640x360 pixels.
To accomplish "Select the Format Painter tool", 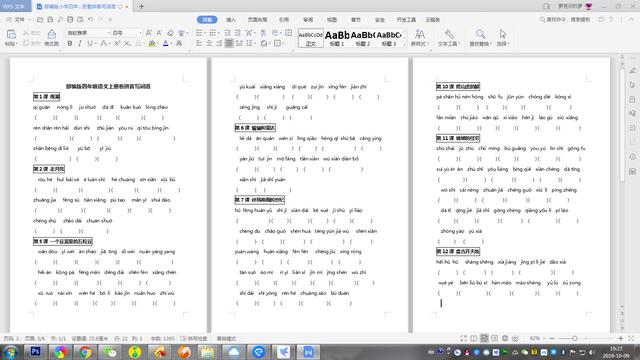I will pyautogui.click(x=51, y=37).
